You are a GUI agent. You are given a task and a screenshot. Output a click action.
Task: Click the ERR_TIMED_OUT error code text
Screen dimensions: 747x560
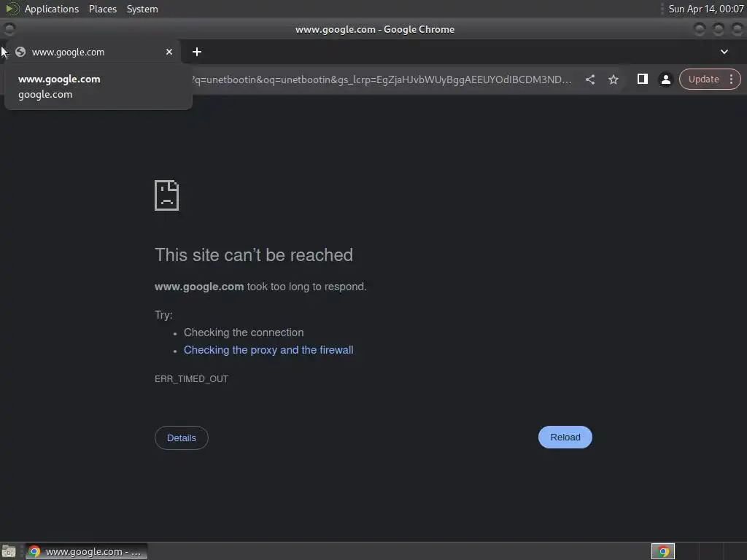(x=192, y=379)
